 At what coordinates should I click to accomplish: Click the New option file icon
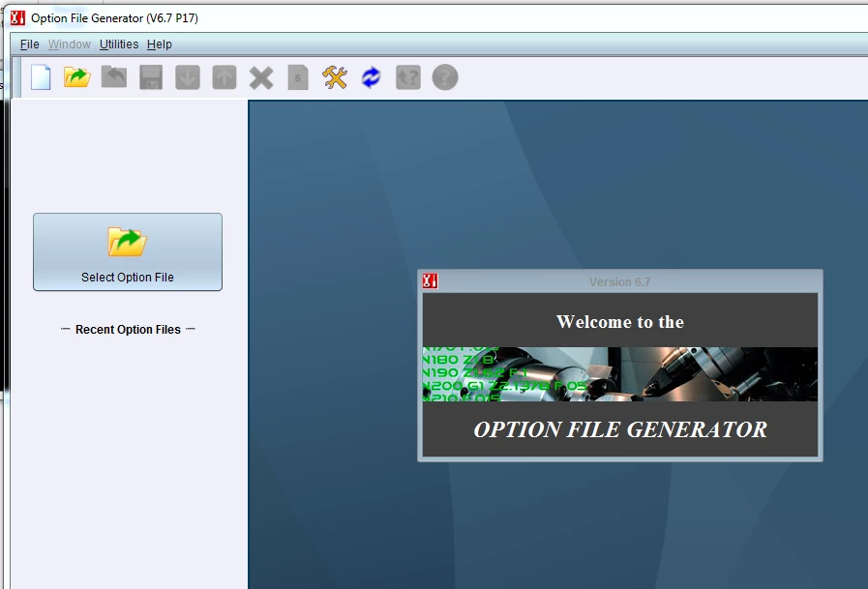tap(41, 77)
